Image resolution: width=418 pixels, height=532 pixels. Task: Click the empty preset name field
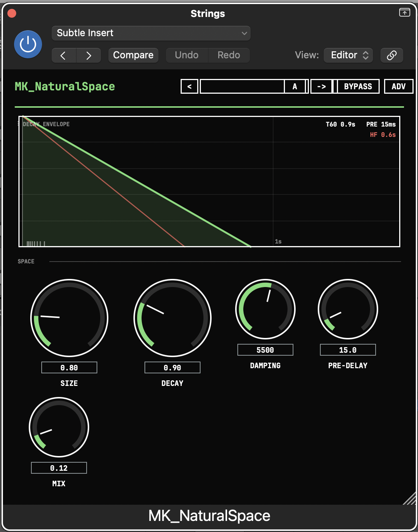(x=242, y=86)
